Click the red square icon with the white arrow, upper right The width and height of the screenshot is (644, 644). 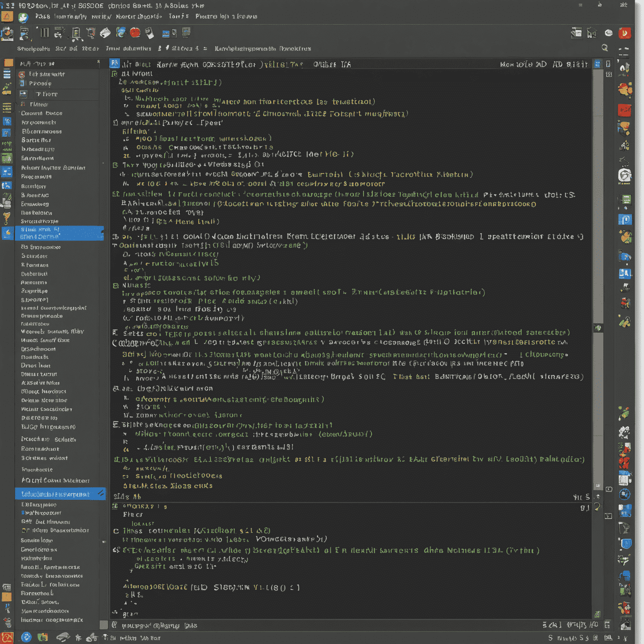click(x=625, y=33)
